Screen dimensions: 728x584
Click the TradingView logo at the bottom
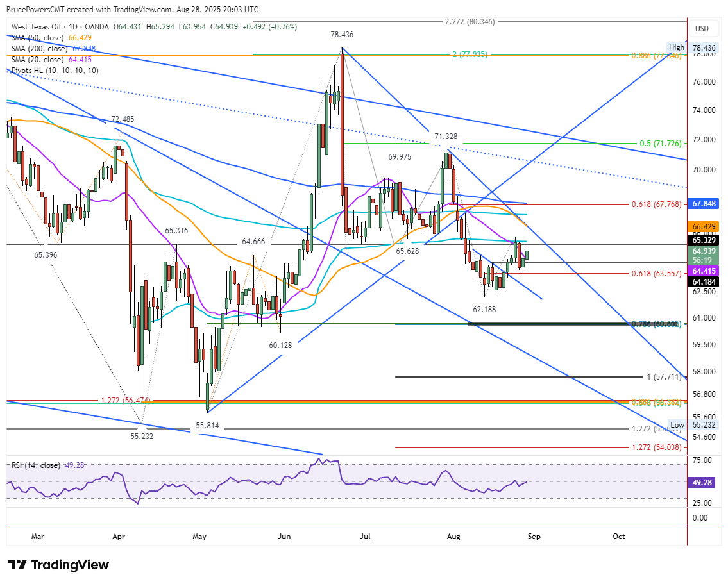[58, 565]
